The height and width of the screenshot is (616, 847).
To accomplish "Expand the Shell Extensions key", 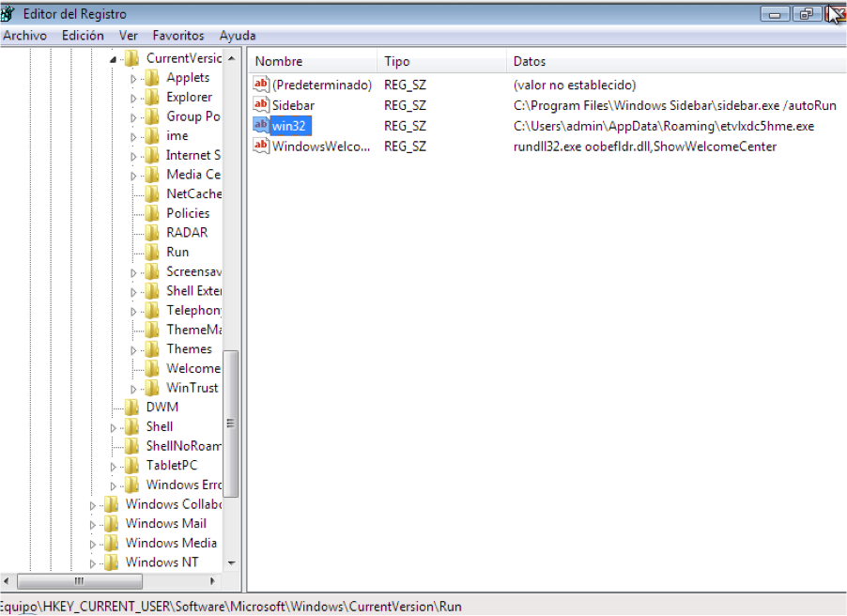I will tap(133, 292).
